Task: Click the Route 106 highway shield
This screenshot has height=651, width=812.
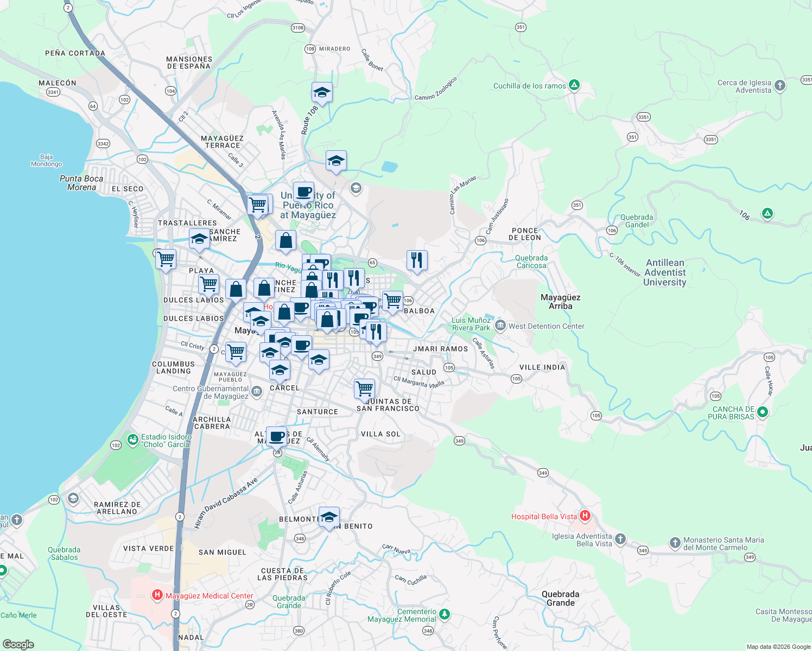Action: (480, 240)
